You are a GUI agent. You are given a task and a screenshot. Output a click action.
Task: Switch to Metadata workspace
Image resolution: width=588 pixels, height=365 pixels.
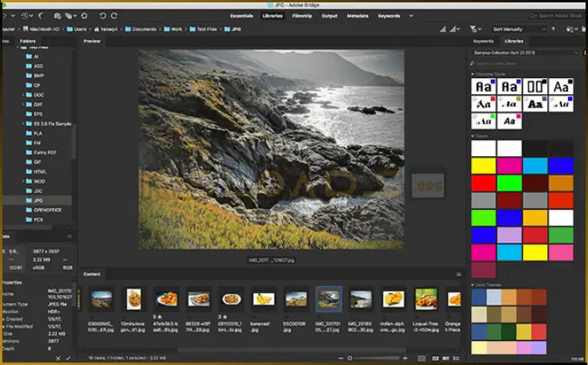point(358,16)
